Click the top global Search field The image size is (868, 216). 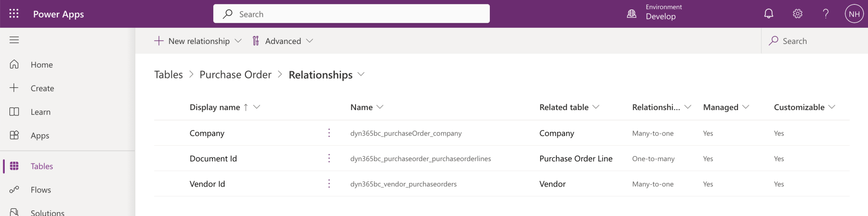point(351,14)
